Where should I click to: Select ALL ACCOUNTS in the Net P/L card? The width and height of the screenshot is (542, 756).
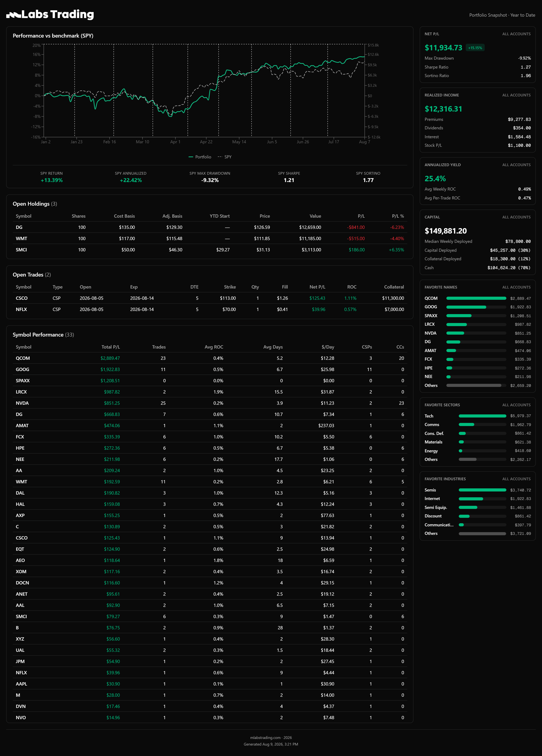(516, 34)
